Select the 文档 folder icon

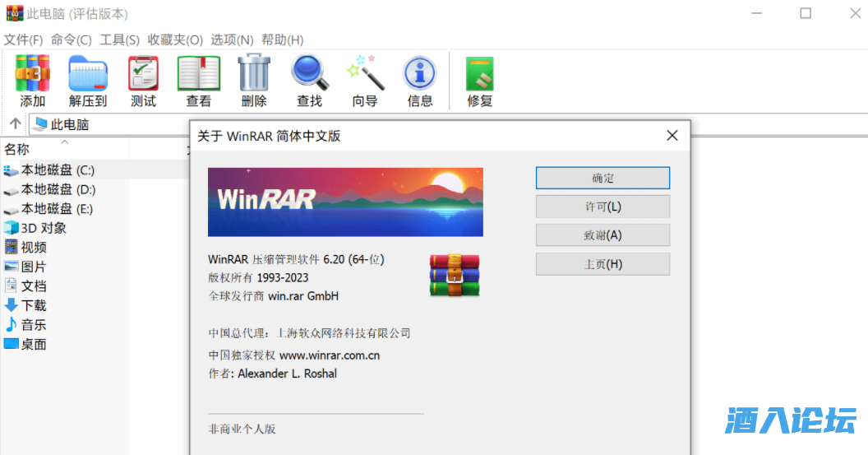[x=11, y=286]
